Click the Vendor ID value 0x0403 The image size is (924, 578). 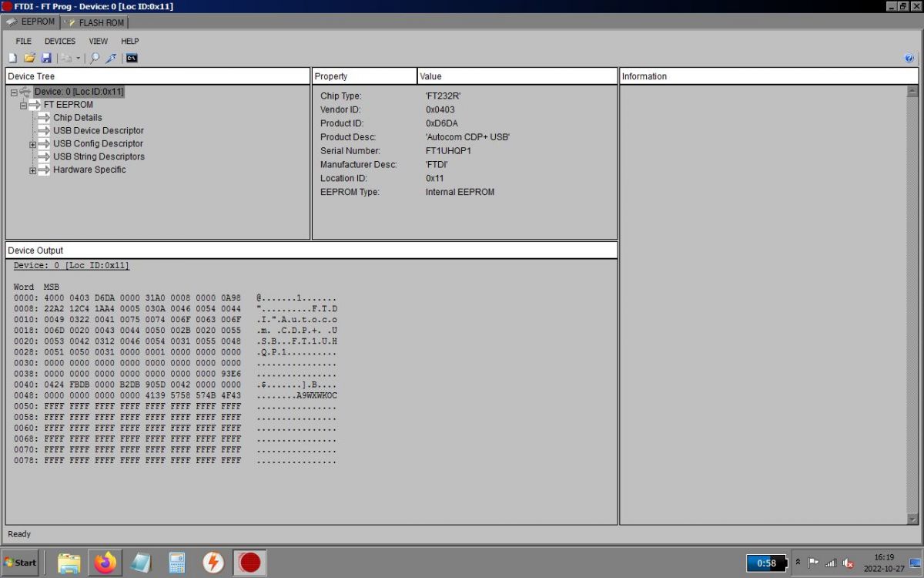pos(440,110)
